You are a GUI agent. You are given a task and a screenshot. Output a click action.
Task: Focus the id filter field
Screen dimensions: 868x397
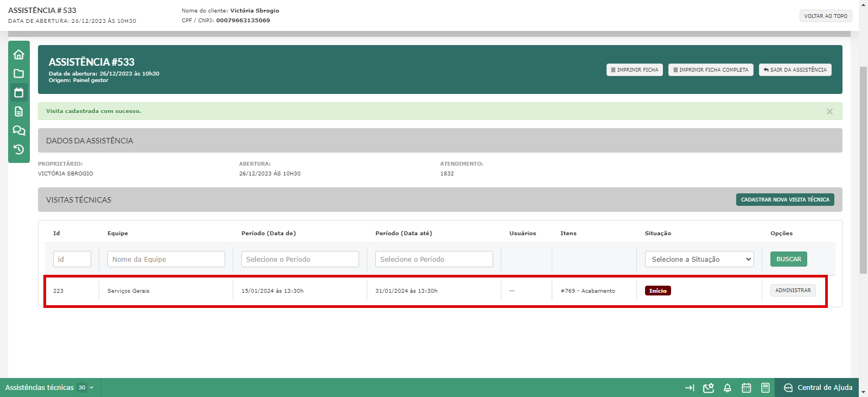pos(72,259)
